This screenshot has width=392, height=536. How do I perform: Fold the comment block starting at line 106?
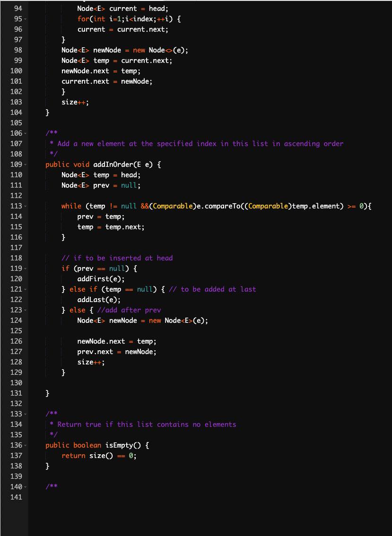26,133
